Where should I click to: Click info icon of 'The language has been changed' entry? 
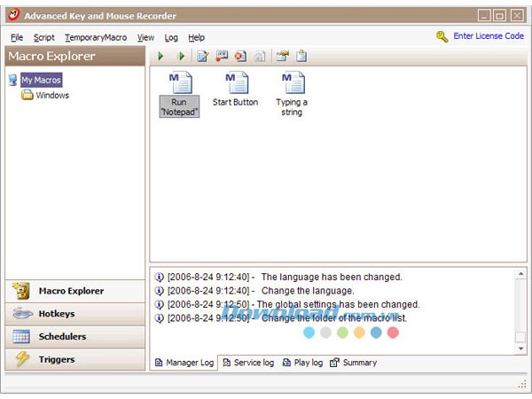click(x=159, y=277)
